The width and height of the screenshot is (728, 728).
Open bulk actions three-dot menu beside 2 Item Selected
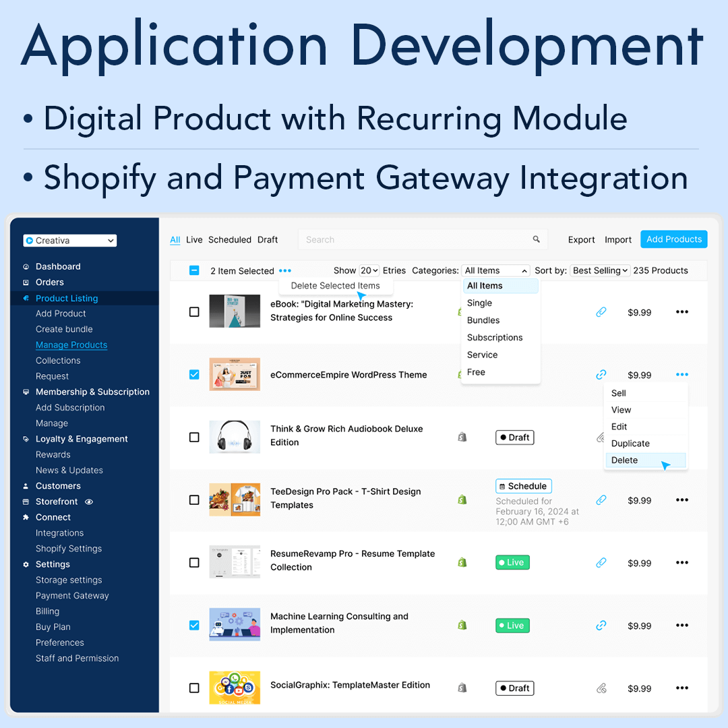tap(285, 271)
